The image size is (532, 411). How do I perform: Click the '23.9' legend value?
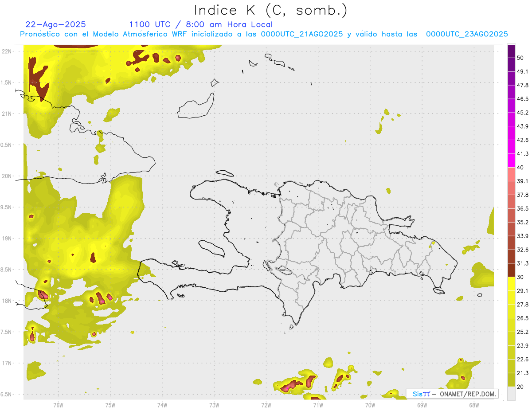pyautogui.click(x=523, y=346)
